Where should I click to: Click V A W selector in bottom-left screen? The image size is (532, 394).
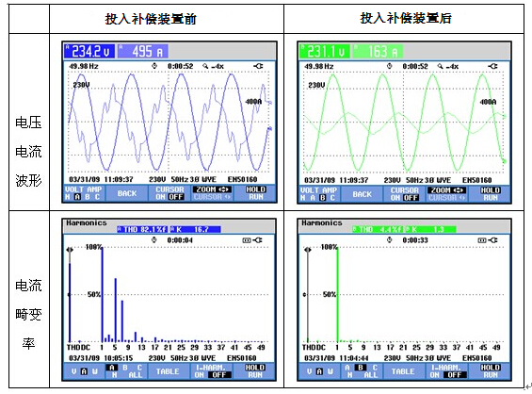pos(84,371)
